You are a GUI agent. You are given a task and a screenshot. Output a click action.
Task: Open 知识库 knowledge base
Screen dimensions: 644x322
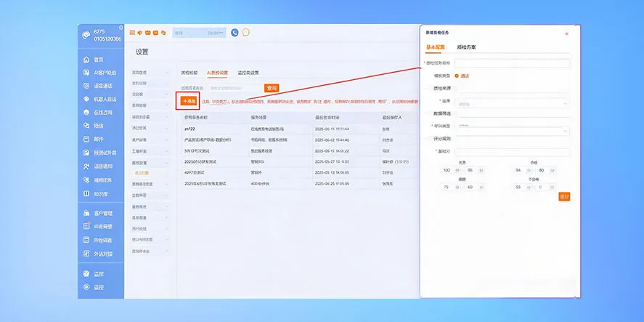(x=96, y=193)
